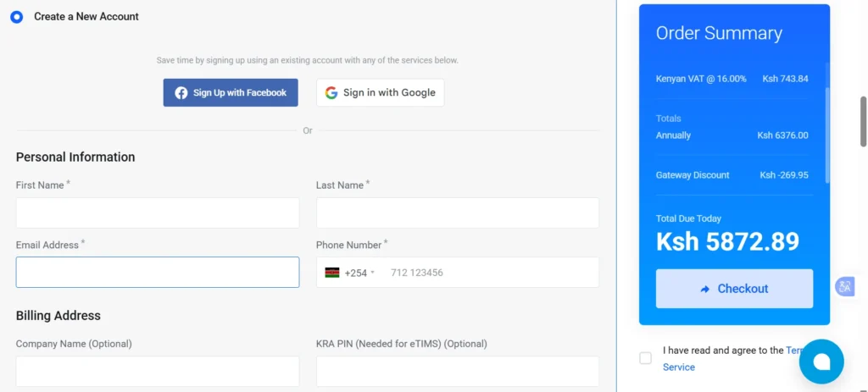The image size is (868, 392).
Task: Click the Ksh 5872.89 total amount
Action: click(727, 241)
